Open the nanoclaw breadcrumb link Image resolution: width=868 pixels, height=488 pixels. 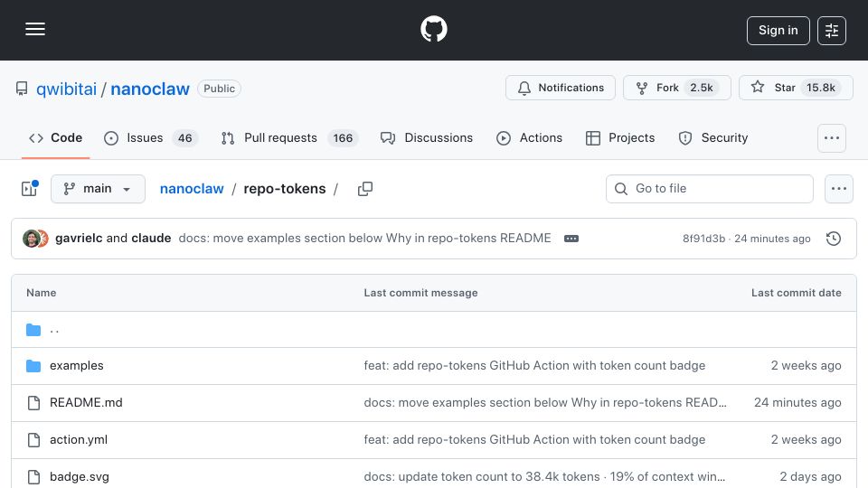coord(192,189)
